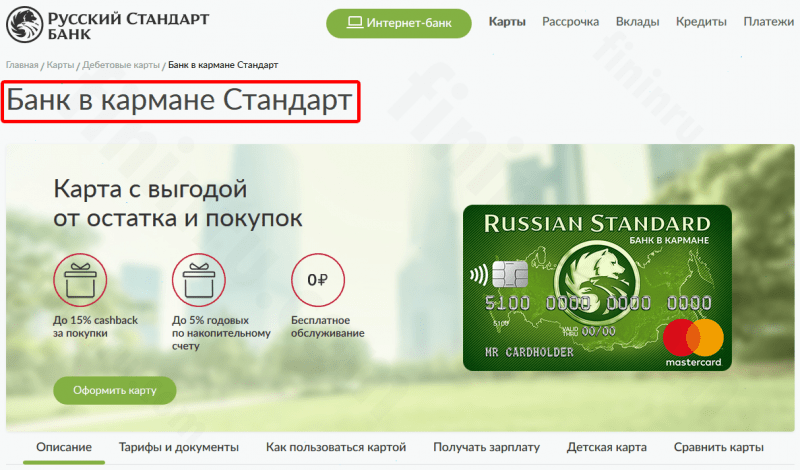The width and height of the screenshot is (800, 470).
Task: Switch to Получать зарплату tab
Action: (x=486, y=447)
